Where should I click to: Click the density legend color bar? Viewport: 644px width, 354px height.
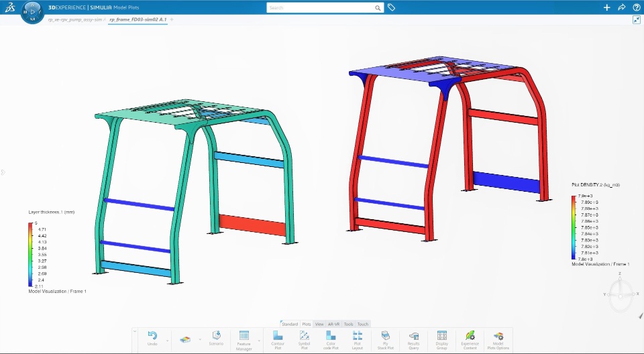(x=574, y=227)
